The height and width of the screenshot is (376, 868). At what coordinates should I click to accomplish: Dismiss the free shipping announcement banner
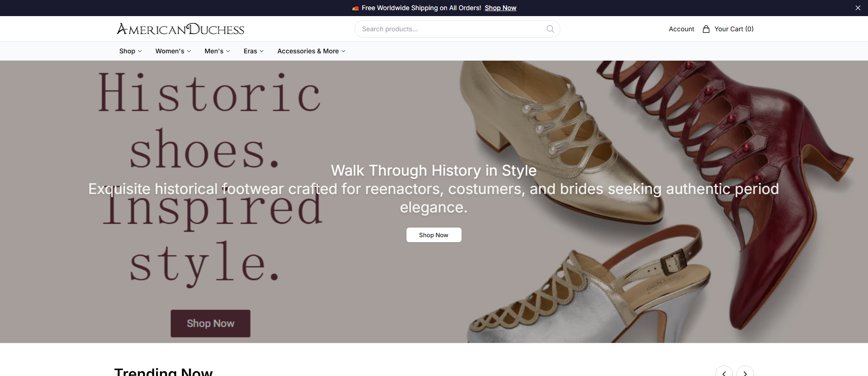click(858, 8)
